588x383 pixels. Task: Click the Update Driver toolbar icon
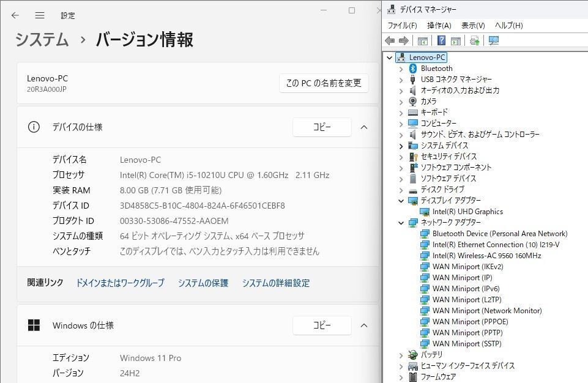pos(474,41)
